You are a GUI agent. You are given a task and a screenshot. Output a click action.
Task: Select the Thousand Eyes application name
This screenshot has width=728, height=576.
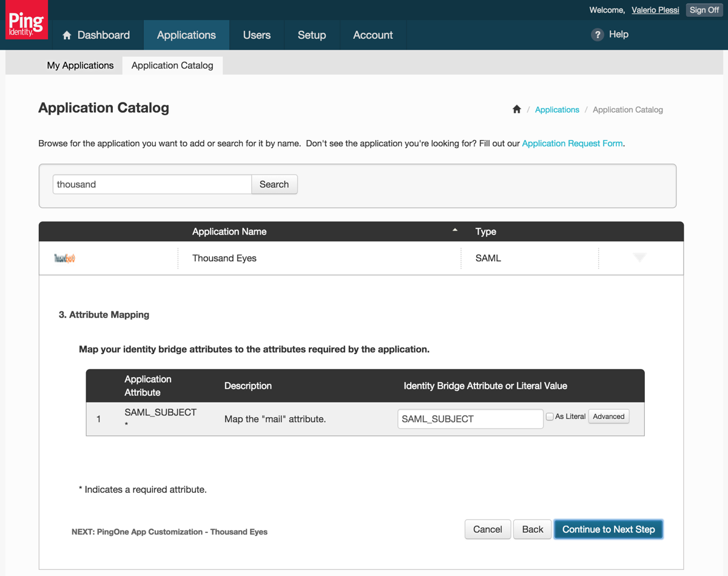224,258
